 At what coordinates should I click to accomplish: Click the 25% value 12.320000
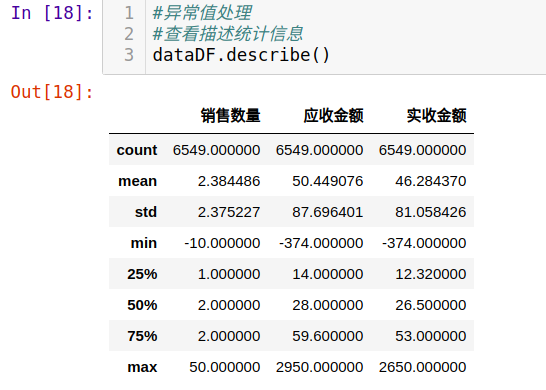tap(431, 274)
